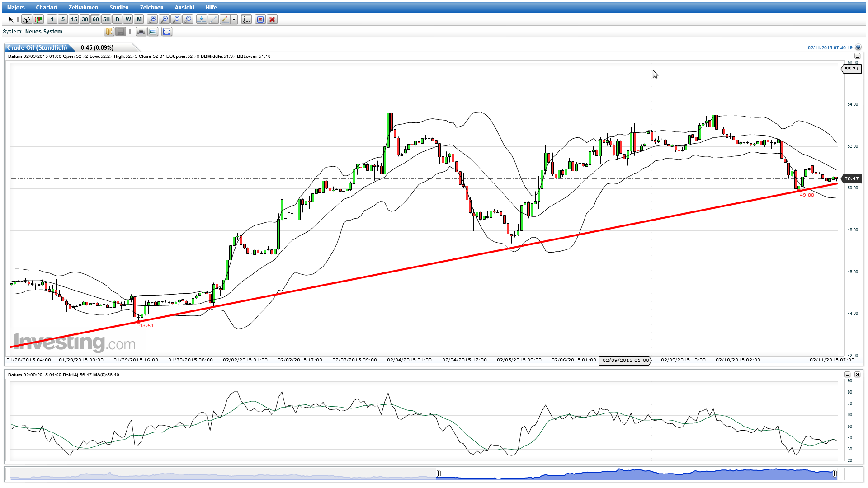This screenshot has height=488, width=868.
Task: Select the Crude Oil (Stündlich) tab
Action: 36,47
